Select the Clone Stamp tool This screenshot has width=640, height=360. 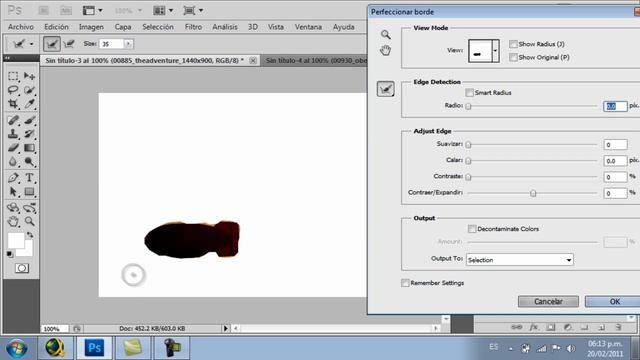tap(13, 134)
